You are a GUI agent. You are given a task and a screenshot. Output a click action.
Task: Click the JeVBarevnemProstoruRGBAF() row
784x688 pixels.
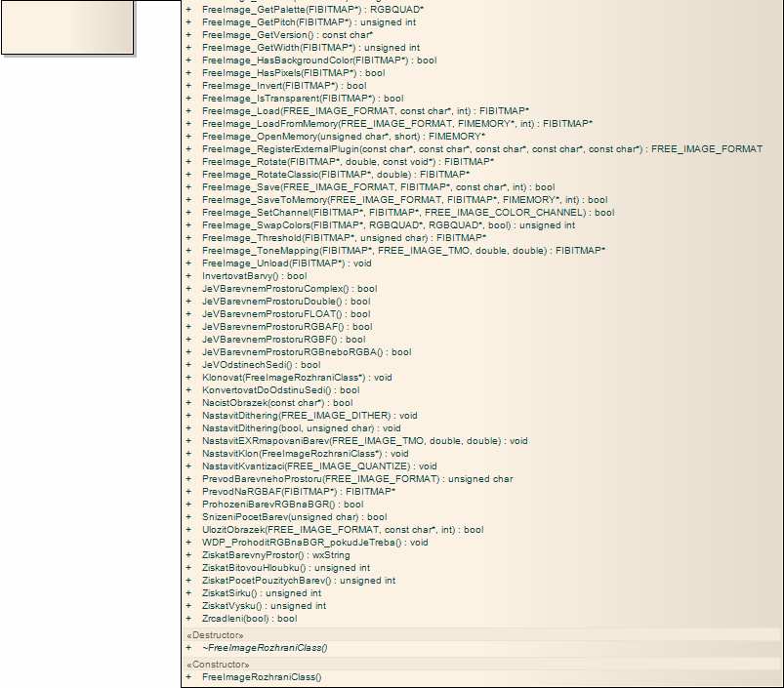tap(287, 327)
